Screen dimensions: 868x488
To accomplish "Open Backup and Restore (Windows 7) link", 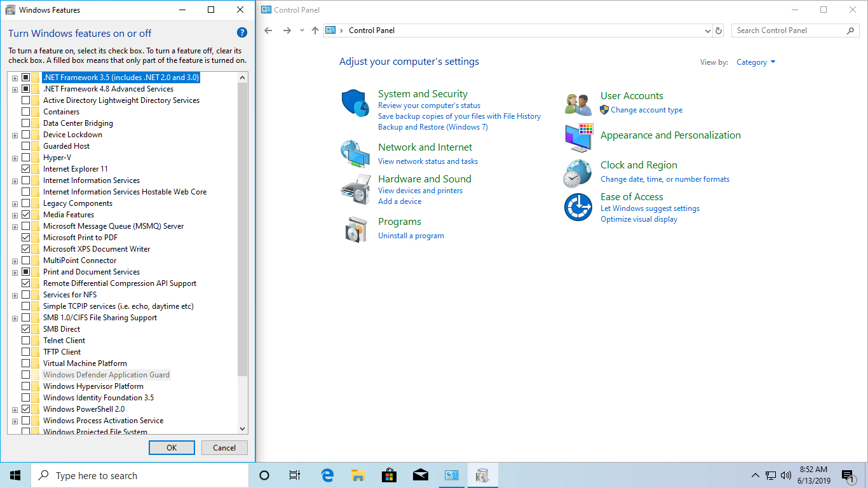I will pos(433,127).
